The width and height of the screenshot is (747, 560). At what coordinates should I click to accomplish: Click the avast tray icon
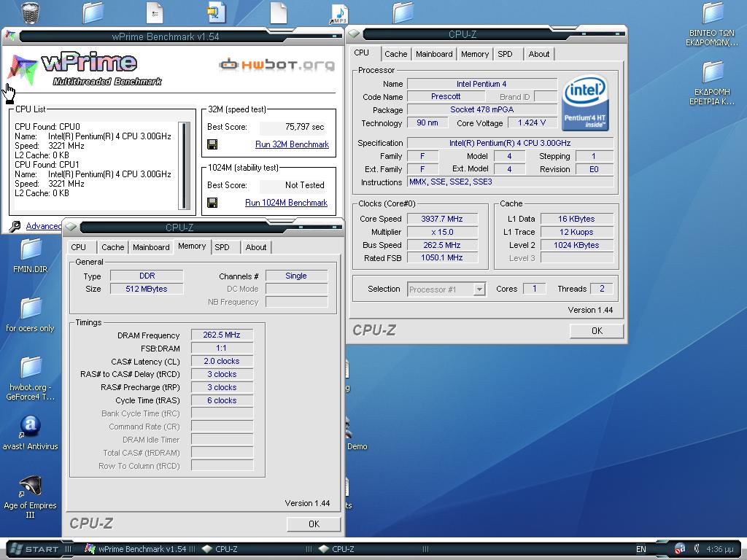tap(680, 549)
